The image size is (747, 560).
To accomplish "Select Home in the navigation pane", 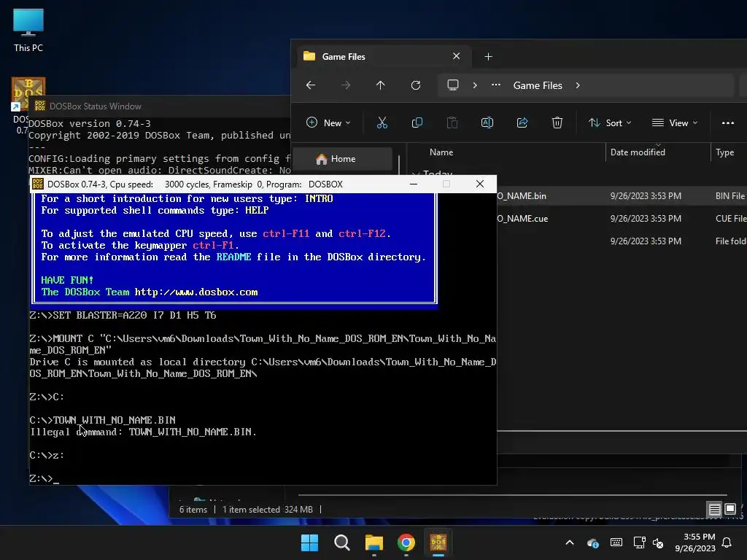I will [343, 158].
